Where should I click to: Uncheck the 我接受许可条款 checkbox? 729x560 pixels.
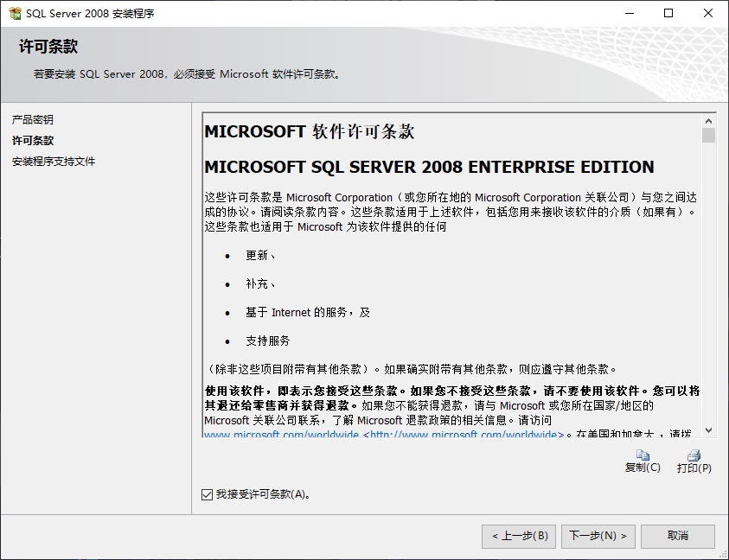point(208,494)
